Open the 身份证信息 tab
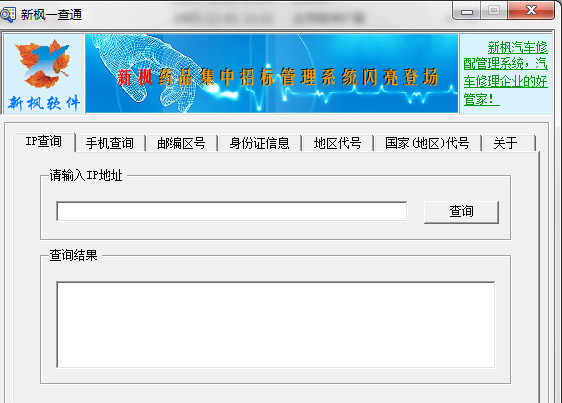This screenshot has width=562, height=403. 259,143
